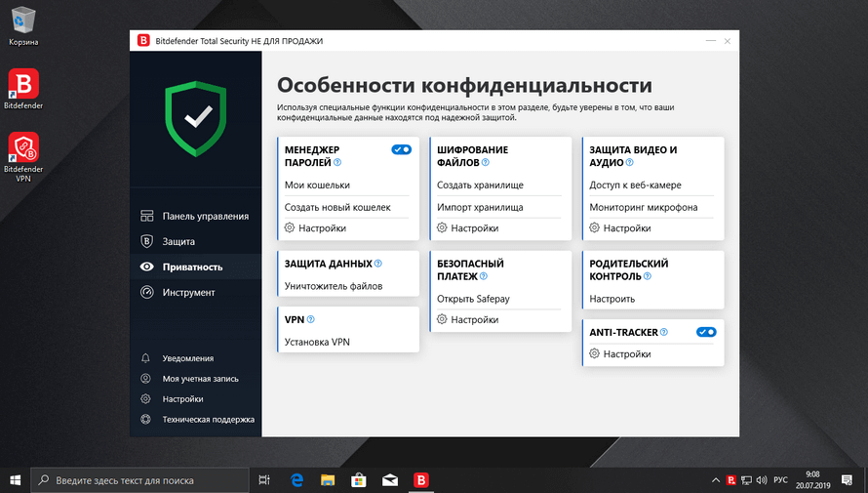Click the РУС language indicator
Viewport: 868px width, 493px height.
[x=780, y=480]
